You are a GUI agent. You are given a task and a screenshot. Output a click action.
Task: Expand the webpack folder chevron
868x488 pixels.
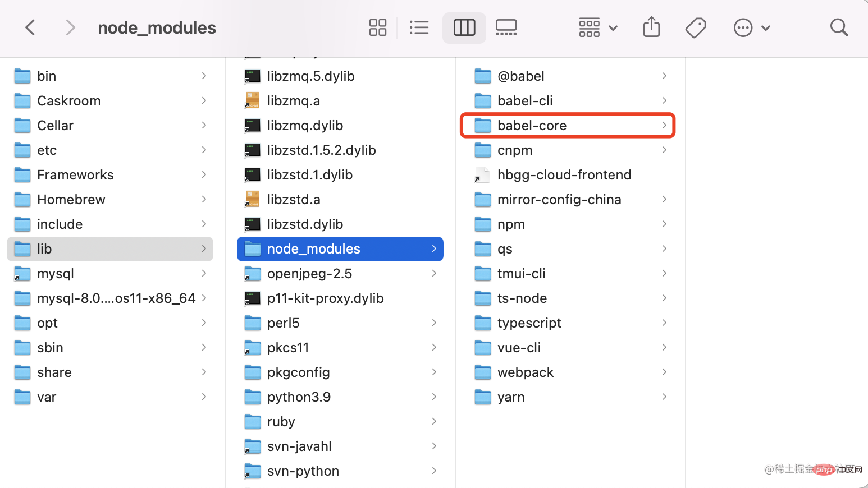coord(664,372)
